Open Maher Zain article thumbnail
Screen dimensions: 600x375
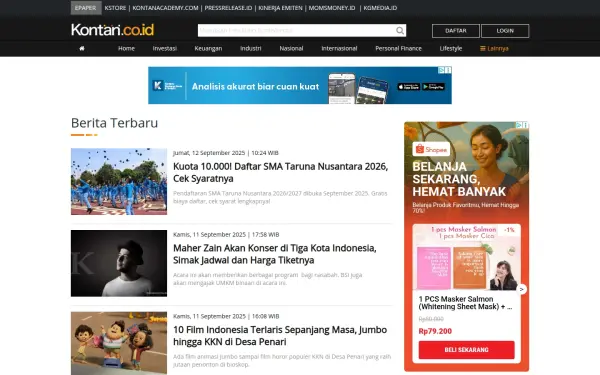point(119,263)
